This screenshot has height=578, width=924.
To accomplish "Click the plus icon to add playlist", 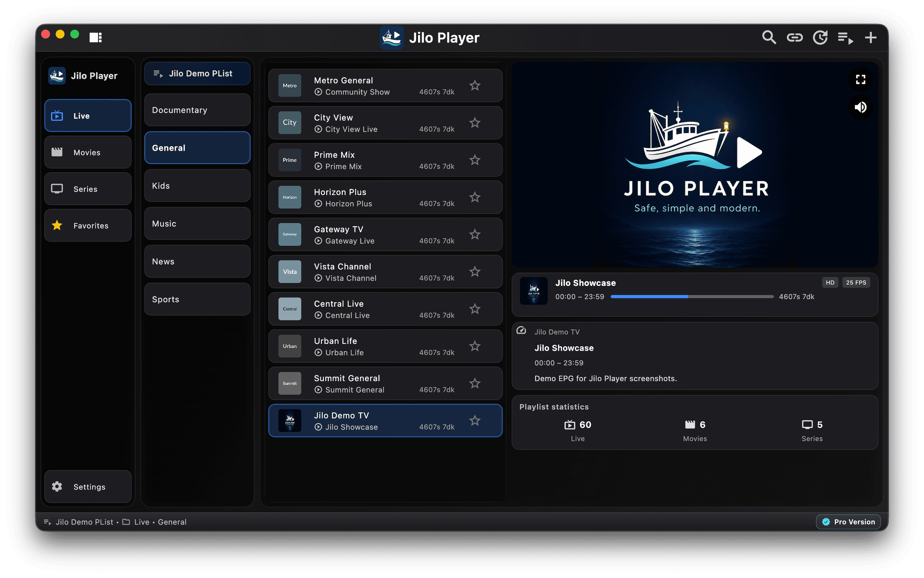I will [x=870, y=38].
